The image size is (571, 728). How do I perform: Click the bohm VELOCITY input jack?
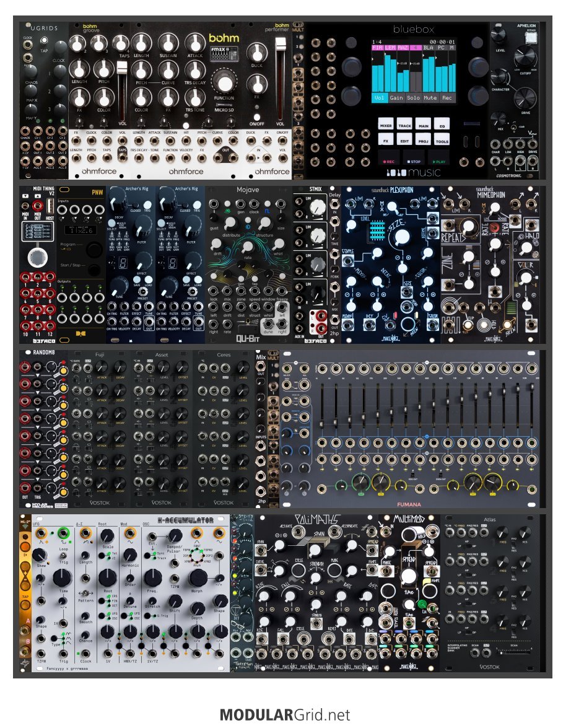(186, 159)
